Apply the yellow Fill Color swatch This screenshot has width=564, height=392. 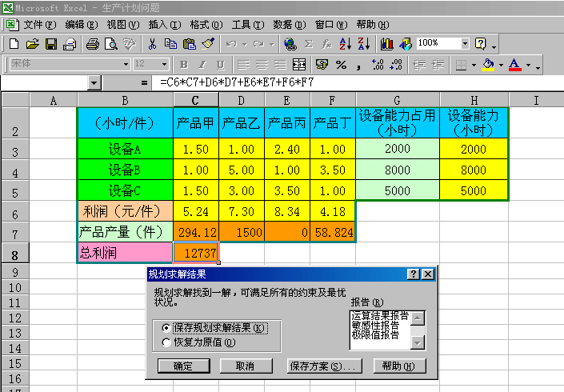[488, 65]
